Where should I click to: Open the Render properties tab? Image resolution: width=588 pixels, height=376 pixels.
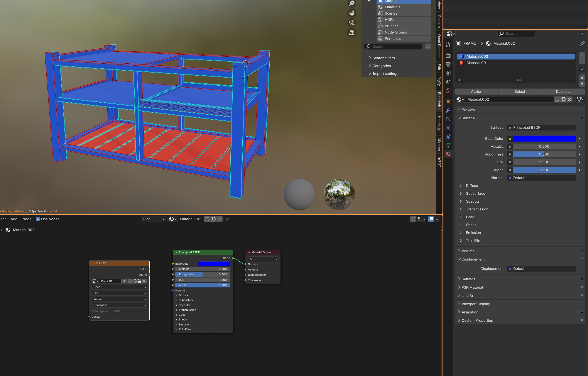(x=448, y=56)
